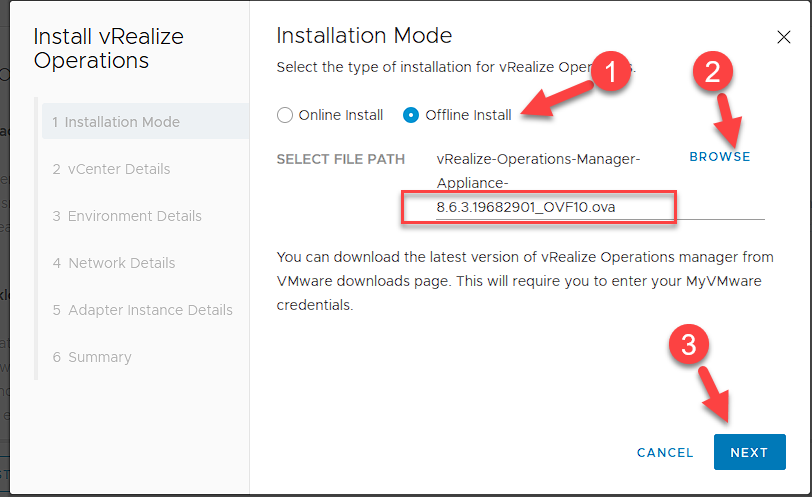Screen dimensions: 812x497
Task: Click the BROWSE link to choose a file
Action: tap(719, 157)
